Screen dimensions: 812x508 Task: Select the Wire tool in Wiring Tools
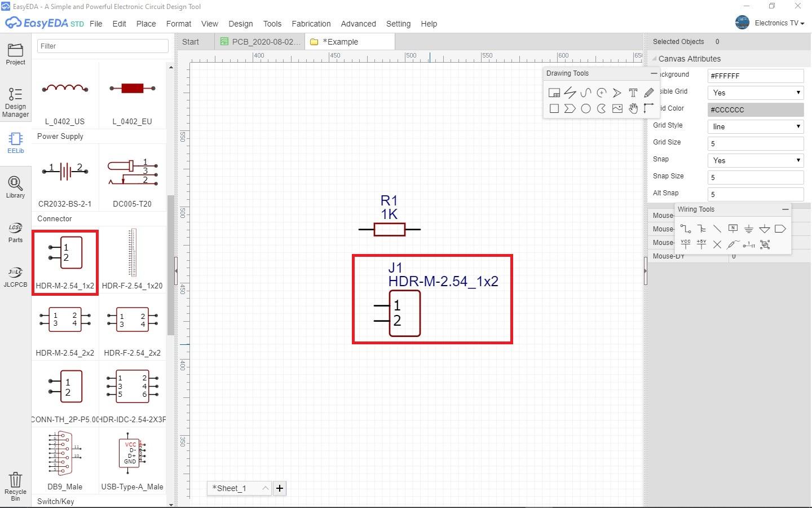[686, 229]
